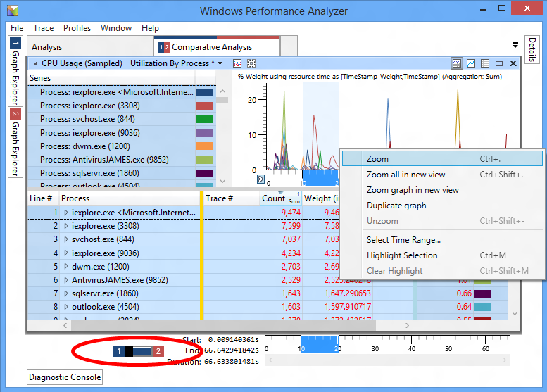Click the purple swatch for iexplore.exe (9036) series
Screen dimensions: 547x392
[205, 133]
